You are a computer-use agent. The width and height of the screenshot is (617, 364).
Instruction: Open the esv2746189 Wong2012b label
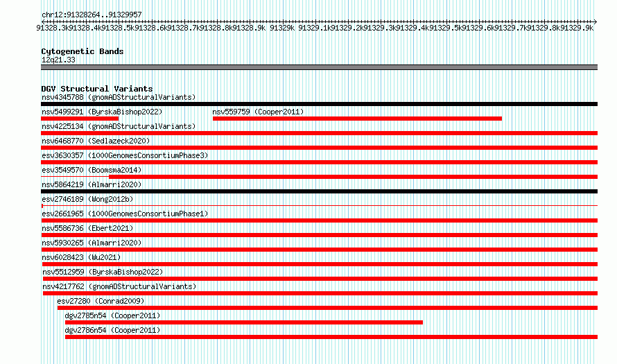[x=87, y=199]
